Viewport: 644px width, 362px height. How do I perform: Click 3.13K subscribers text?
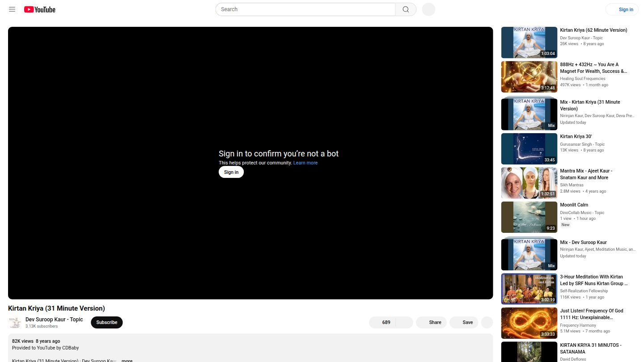pos(42,326)
